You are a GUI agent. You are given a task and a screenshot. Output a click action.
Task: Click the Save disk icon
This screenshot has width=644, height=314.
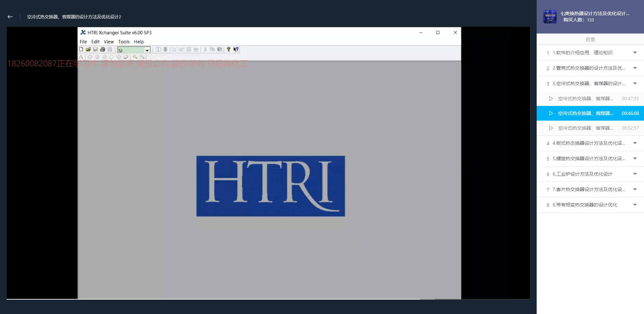(x=95, y=49)
